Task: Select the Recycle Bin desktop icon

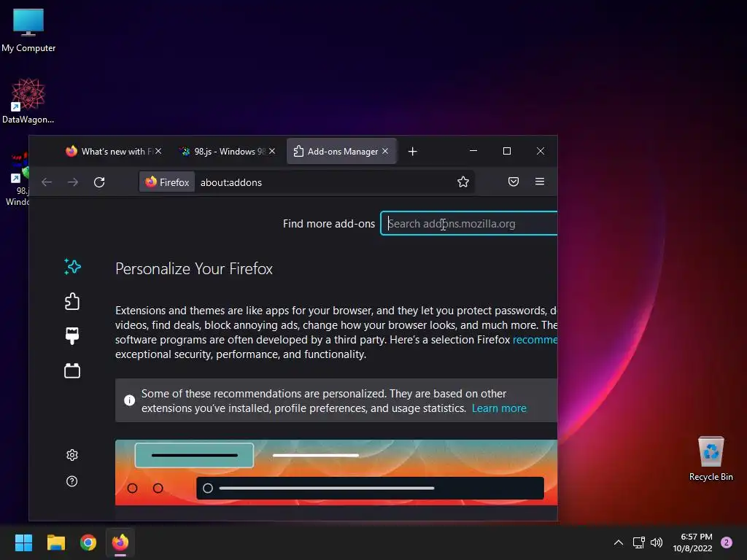Action: click(x=711, y=459)
